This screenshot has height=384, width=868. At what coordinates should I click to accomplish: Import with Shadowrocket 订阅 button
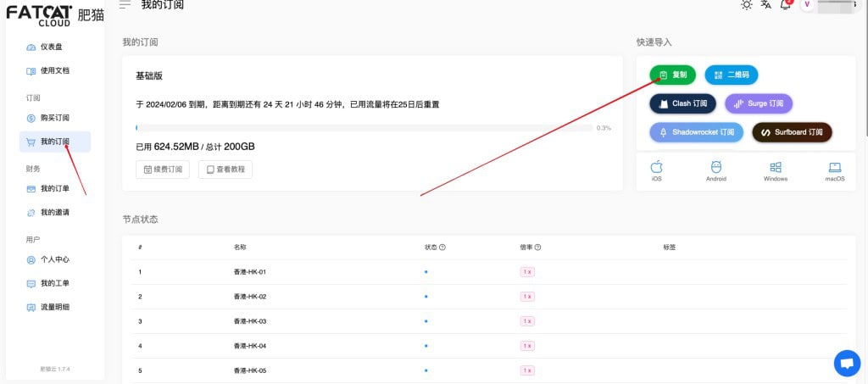coord(697,132)
